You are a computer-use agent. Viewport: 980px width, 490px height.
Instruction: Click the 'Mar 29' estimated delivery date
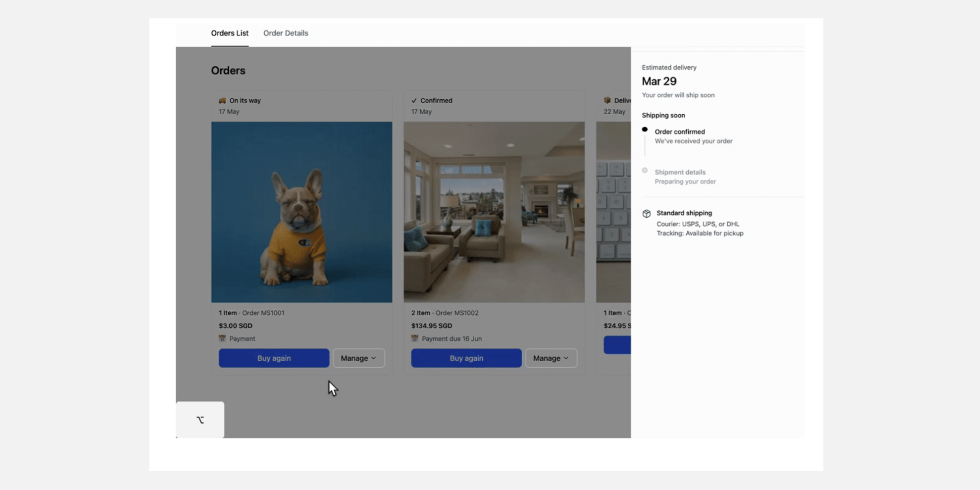coord(659,81)
